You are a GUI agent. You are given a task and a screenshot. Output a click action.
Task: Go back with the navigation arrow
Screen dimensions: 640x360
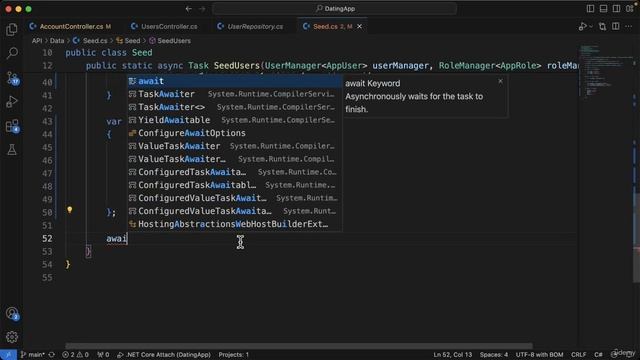189,9
